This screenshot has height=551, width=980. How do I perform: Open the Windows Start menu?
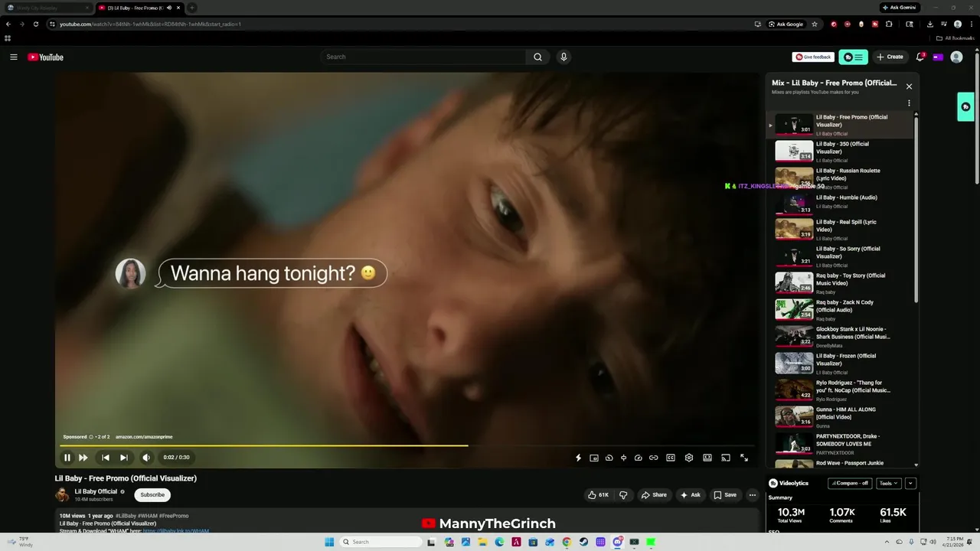point(329,542)
